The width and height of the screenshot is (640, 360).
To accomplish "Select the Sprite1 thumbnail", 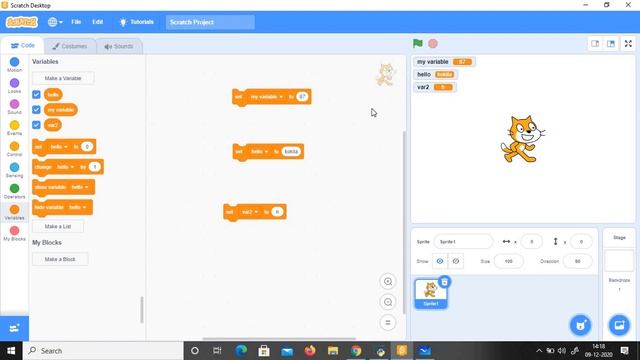I will [431, 293].
